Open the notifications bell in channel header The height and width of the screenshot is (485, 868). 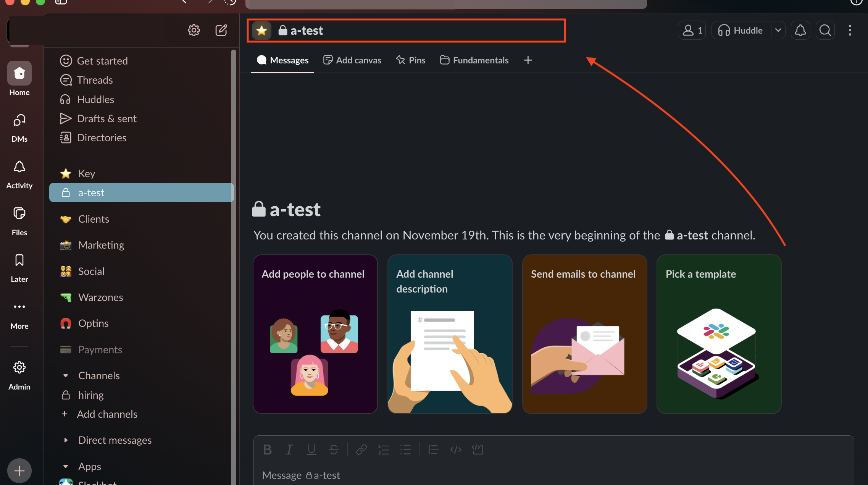click(800, 30)
